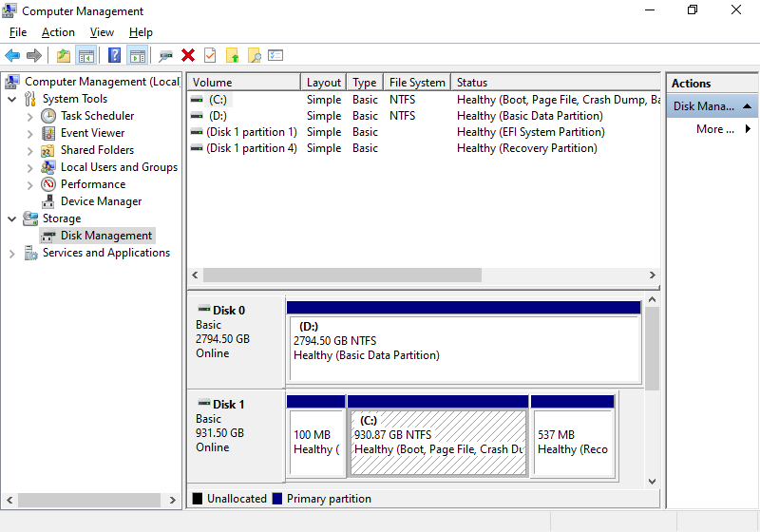The width and height of the screenshot is (760, 532).
Task: Click the disk view scroll up arrow
Action: pyautogui.click(x=653, y=300)
